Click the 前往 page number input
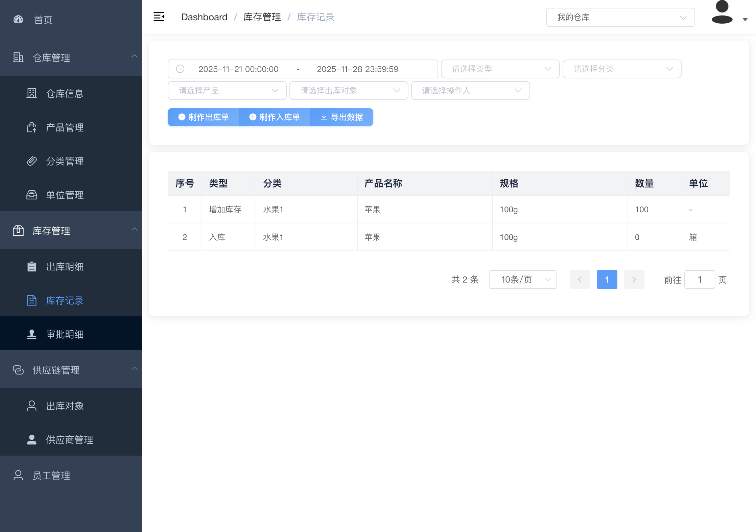The width and height of the screenshot is (756, 532). pos(699,280)
